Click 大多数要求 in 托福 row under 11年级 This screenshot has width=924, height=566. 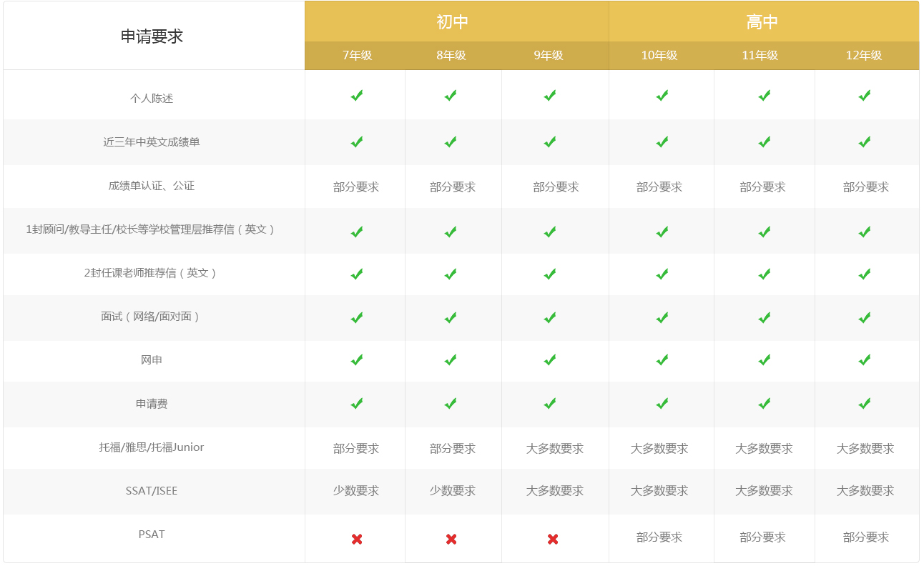tap(764, 449)
